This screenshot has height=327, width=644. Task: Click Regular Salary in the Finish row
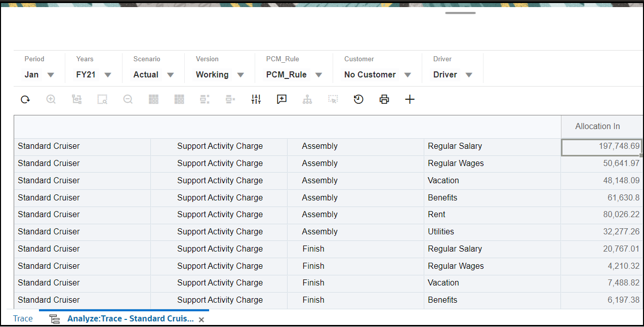pos(455,249)
